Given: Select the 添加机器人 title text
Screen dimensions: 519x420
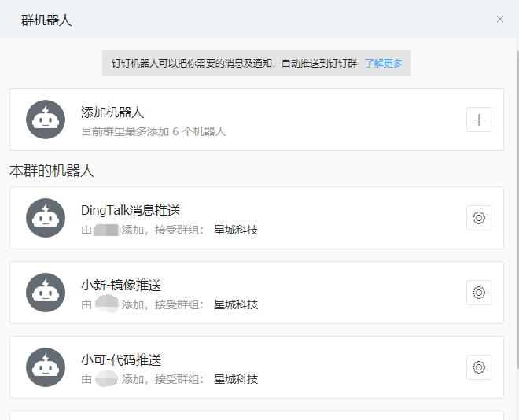Looking at the screenshot, I should 112,112.
